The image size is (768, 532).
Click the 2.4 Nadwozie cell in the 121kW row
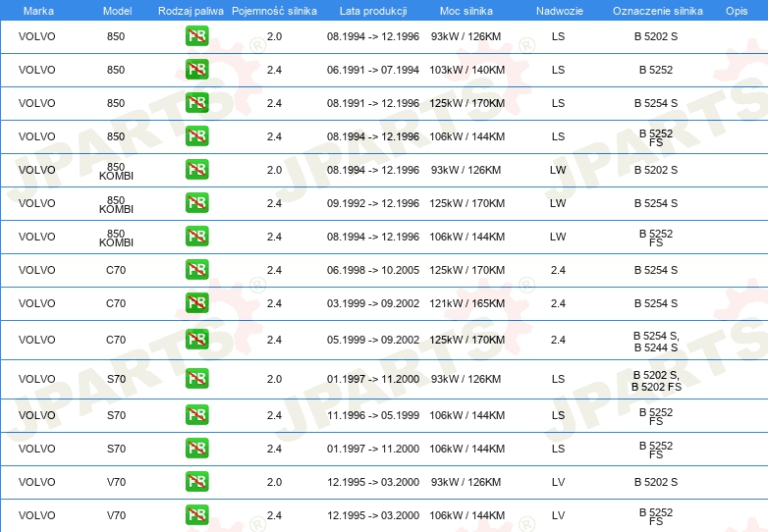pyautogui.click(x=558, y=303)
